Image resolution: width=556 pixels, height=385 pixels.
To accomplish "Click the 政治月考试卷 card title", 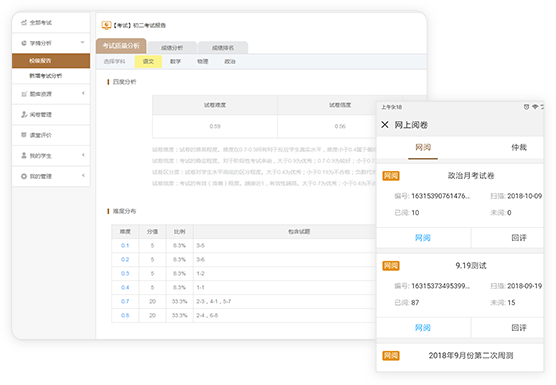I will [x=471, y=176].
